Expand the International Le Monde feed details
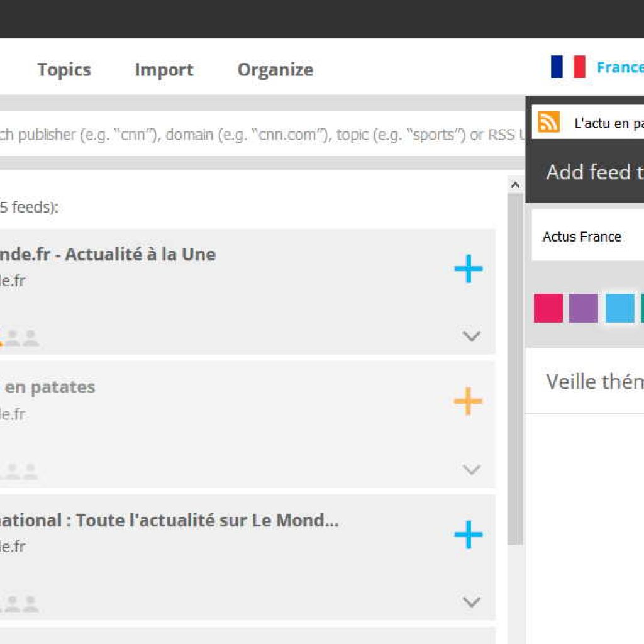This screenshot has width=644, height=644. pos(472,602)
